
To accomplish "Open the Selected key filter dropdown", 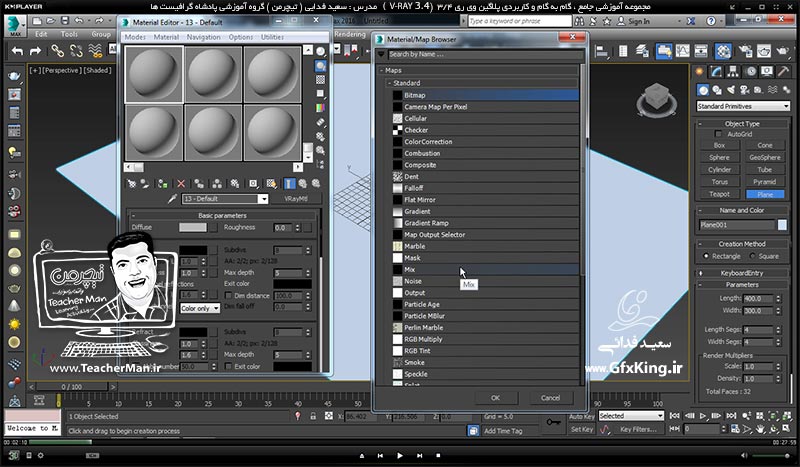I will [631, 416].
